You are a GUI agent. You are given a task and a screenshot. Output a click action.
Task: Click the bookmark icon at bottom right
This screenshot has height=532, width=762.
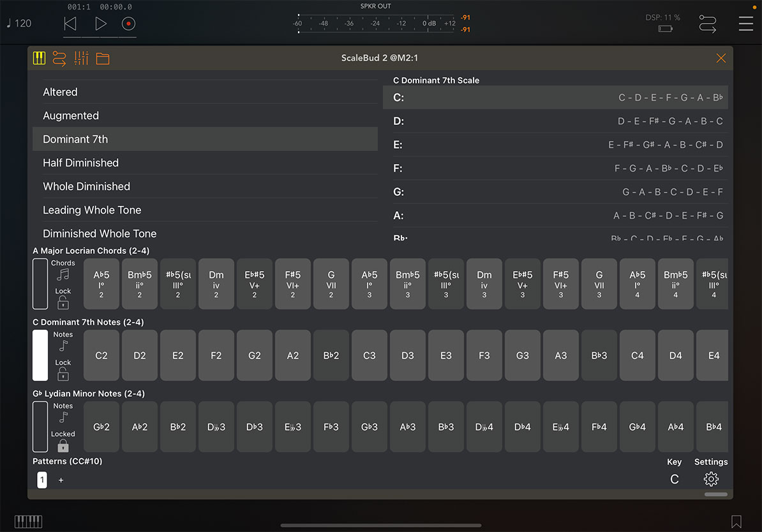point(736,522)
